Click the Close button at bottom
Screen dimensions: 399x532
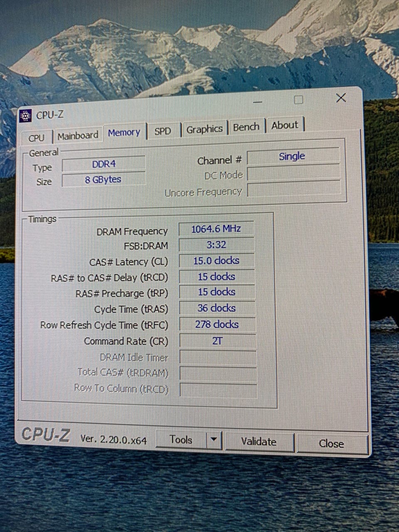point(332,444)
